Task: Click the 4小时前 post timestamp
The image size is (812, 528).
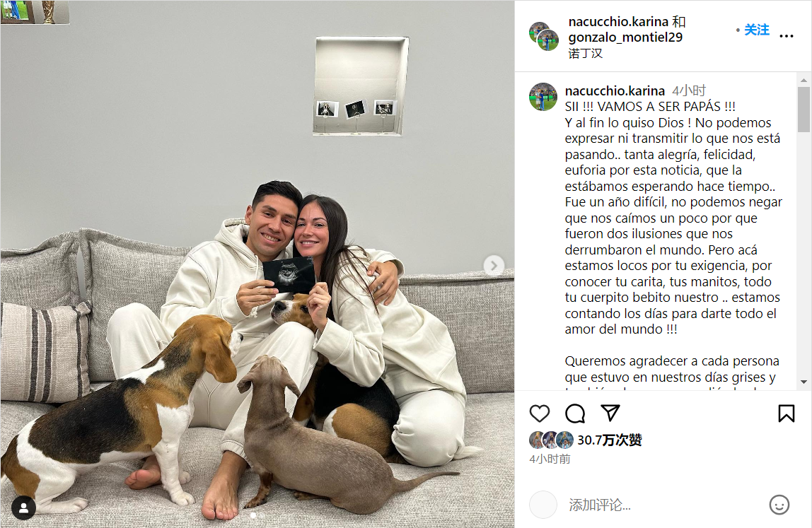Action: click(x=550, y=459)
